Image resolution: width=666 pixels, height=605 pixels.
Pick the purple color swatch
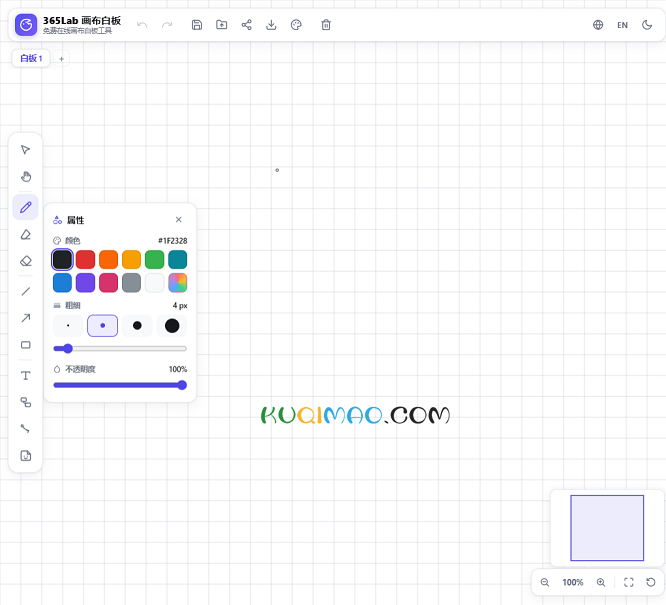point(85,283)
